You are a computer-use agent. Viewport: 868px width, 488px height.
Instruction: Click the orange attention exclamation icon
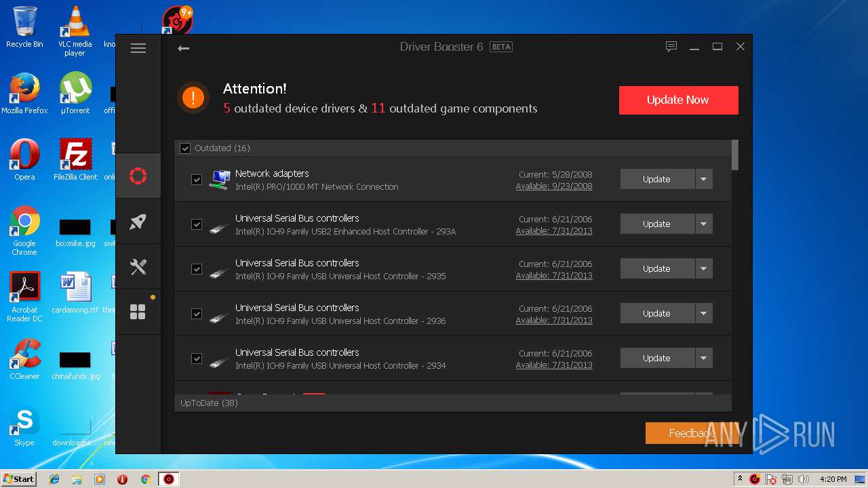(193, 98)
